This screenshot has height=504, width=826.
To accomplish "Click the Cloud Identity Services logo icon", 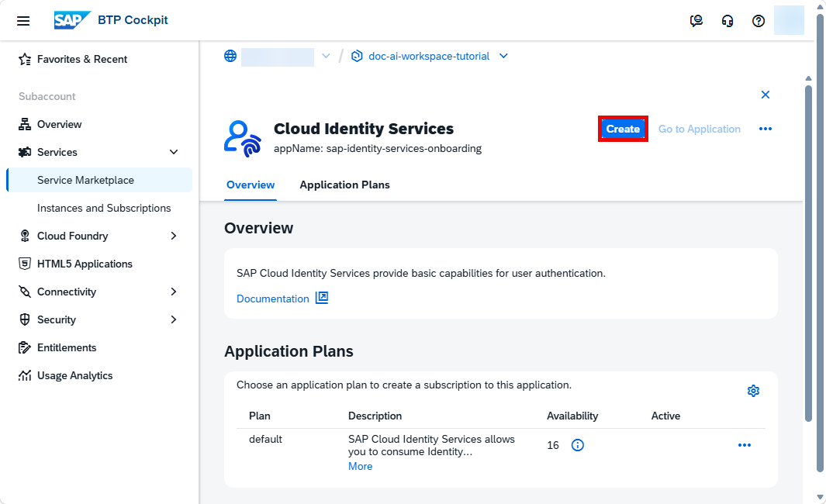I will click(x=242, y=139).
